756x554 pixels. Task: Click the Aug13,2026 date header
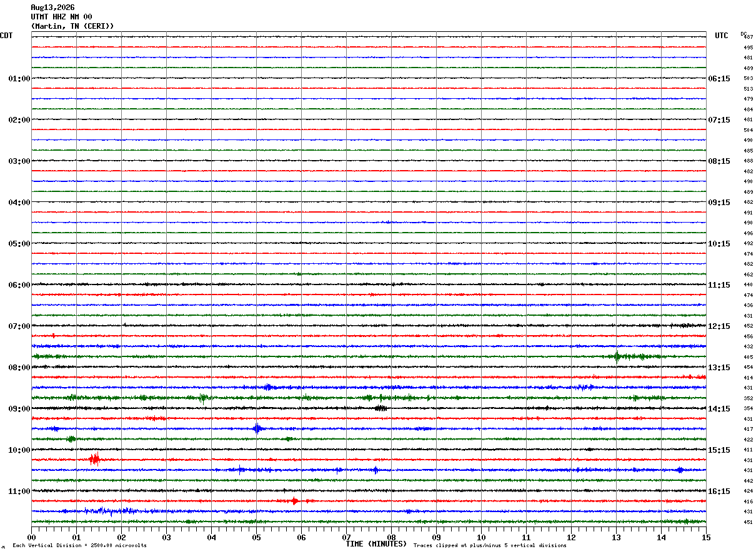(x=52, y=8)
